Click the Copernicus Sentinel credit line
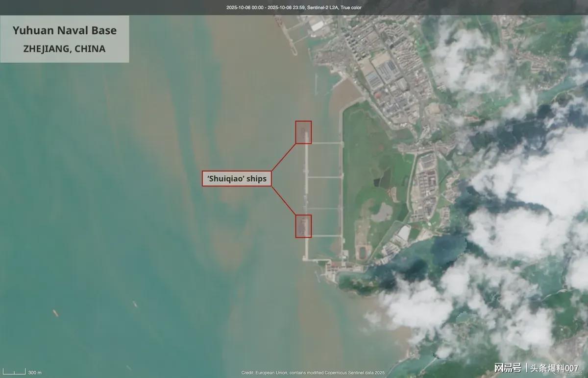588x378 pixels. click(313, 373)
